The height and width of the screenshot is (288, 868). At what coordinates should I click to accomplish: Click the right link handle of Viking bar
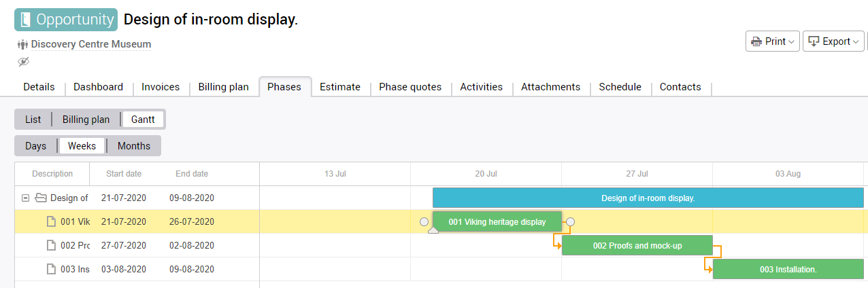pos(571,221)
